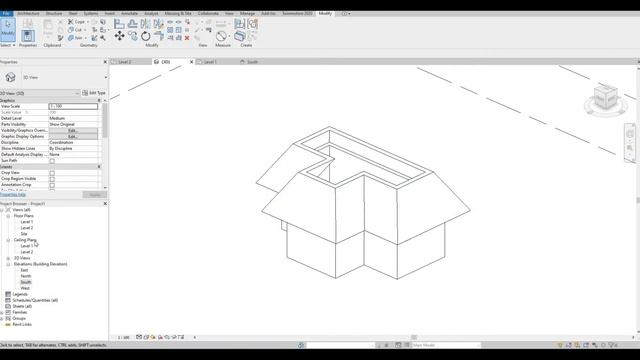The width and height of the screenshot is (640, 360).
Task: Enable the Crop Region Visible checkbox
Action: (52, 179)
